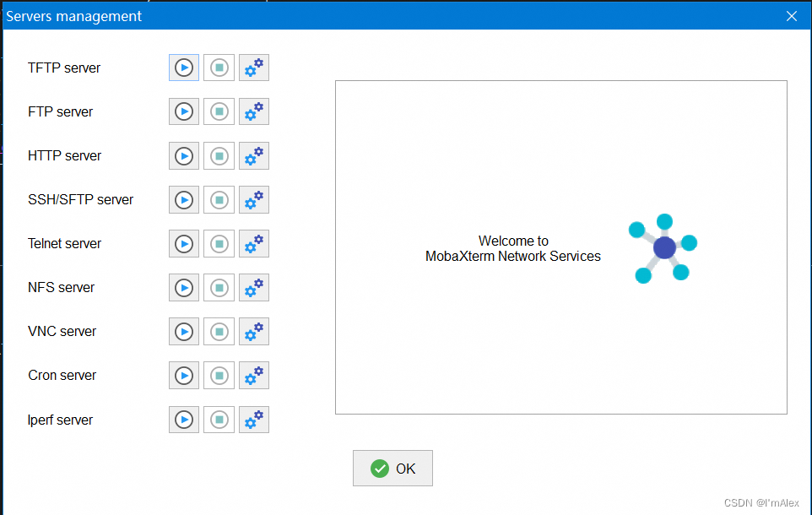Viewport: 812px width, 515px height.
Task: Start the FTP server
Action: point(184,111)
